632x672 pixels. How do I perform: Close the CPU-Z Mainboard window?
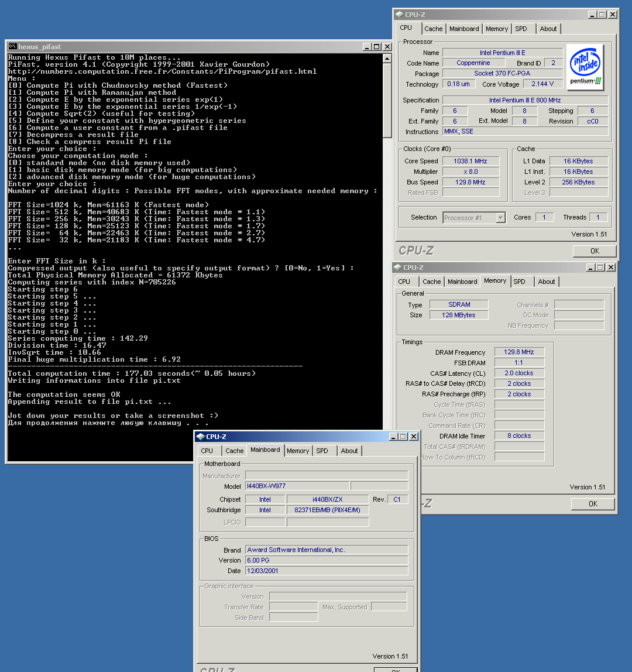pos(414,436)
